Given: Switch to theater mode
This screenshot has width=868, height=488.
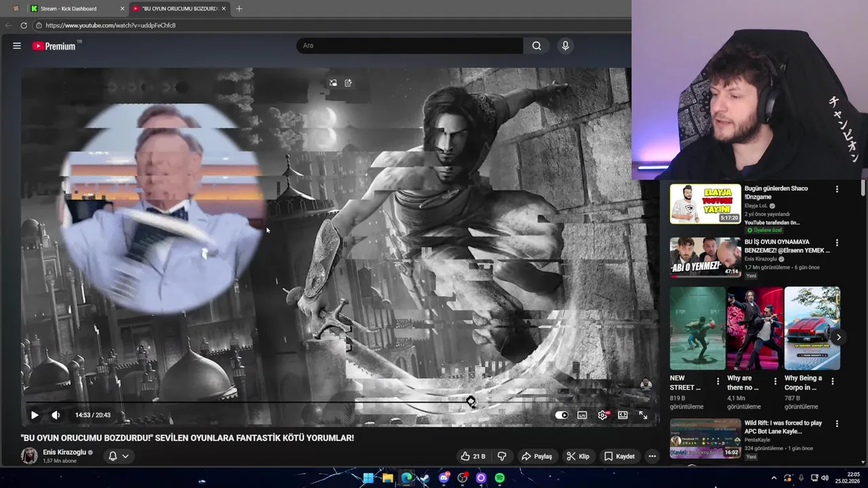Looking at the screenshot, I should tap(623, 415).
